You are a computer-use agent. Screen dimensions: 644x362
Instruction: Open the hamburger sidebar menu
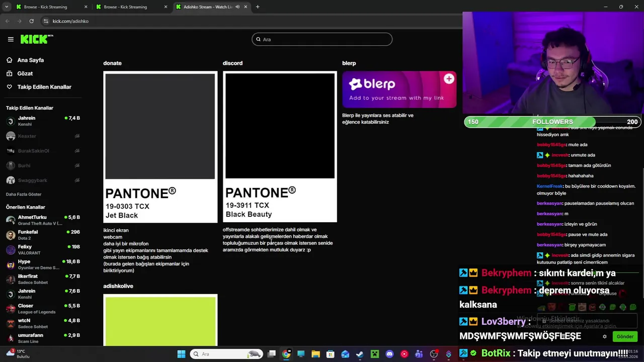pyautogui.click(x=11, y=39)
